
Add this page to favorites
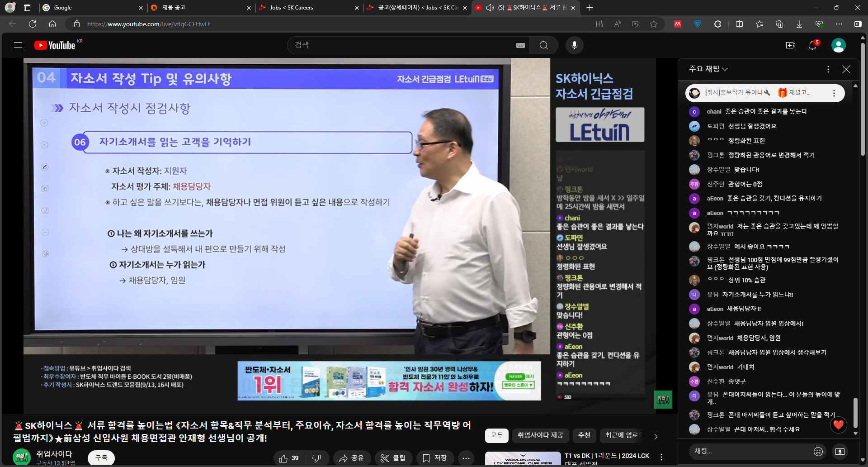click(654, 24)
